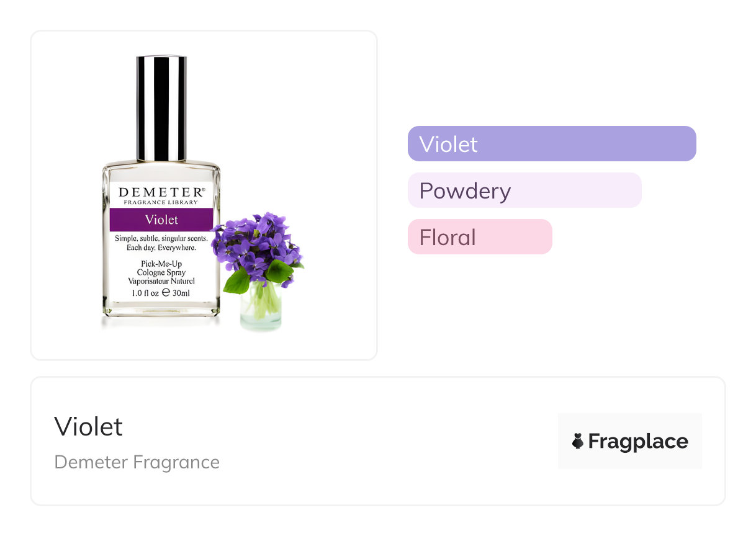This screenshot has height=536, width=756.
Task: Click the Fragplace perfume bottle logo icon
Action: tap(578, 441)
